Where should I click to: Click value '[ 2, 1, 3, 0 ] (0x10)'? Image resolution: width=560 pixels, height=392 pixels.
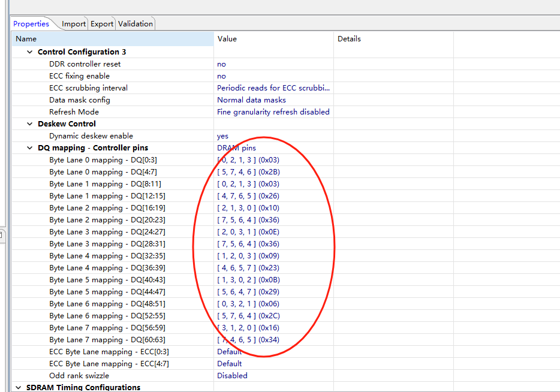(x=248, y=208)
